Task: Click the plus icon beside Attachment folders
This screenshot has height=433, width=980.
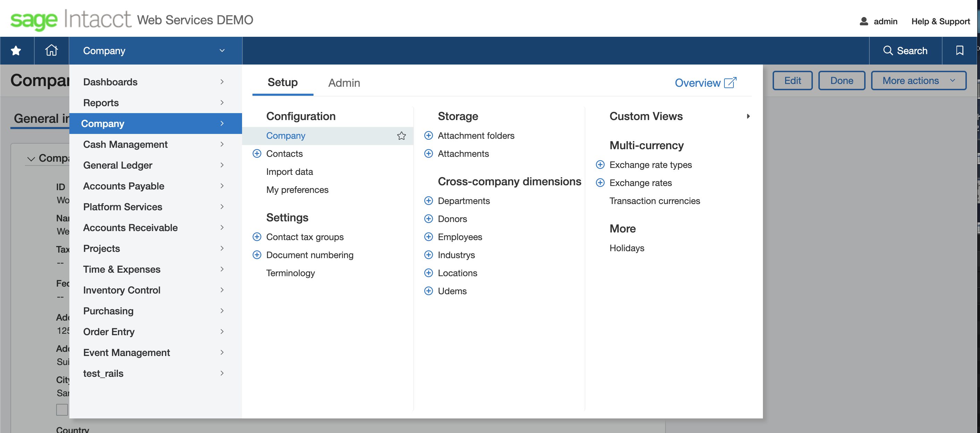Action: pyautogui.click(x=429, y=135)
